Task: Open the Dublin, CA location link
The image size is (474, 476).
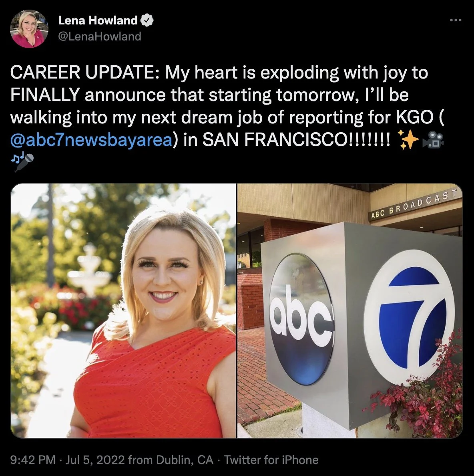Action: pos(185,460)
